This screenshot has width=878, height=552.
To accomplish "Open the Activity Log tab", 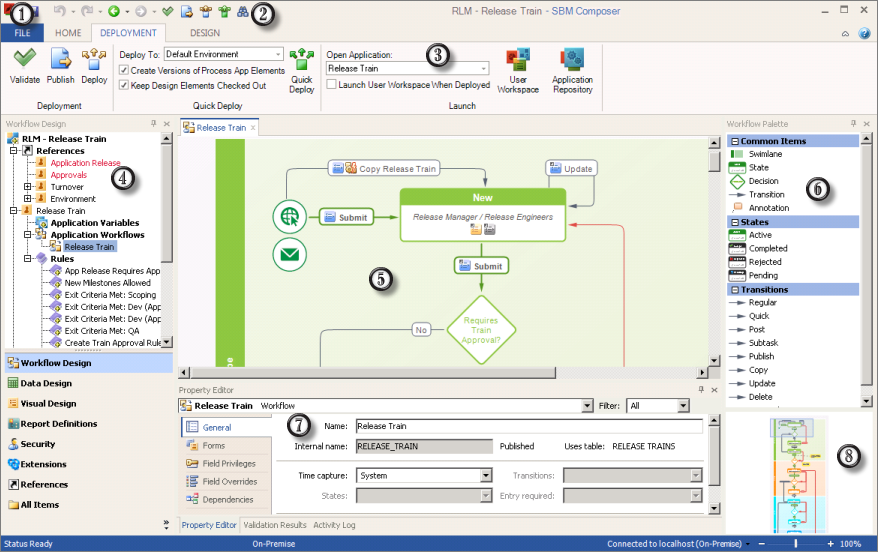I will click(334, 525).
